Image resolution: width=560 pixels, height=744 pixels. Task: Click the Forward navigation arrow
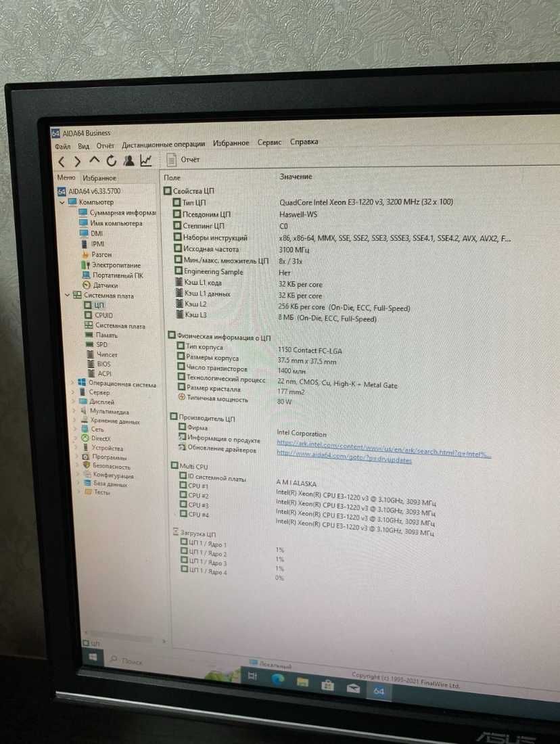[77, 162]
